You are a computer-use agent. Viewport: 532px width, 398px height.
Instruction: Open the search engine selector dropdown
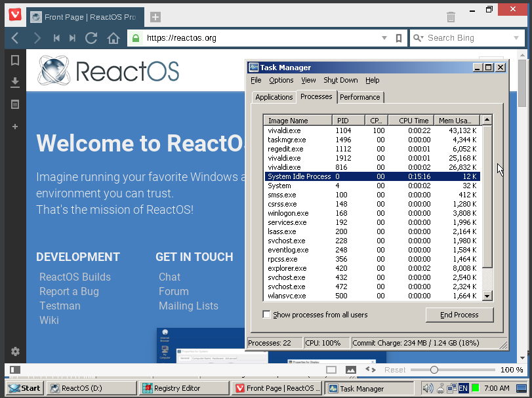pos(419,38)
